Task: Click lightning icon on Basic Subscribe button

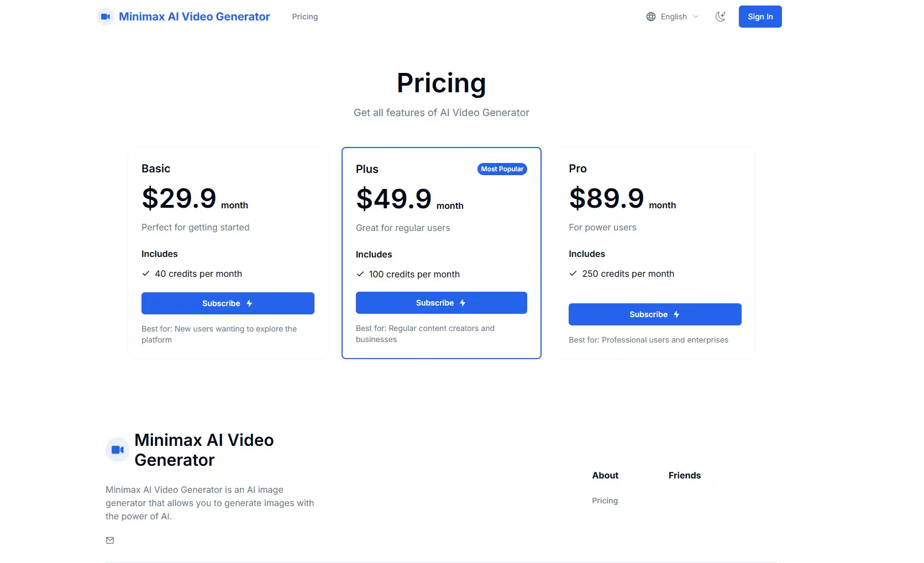Action: 249,303
